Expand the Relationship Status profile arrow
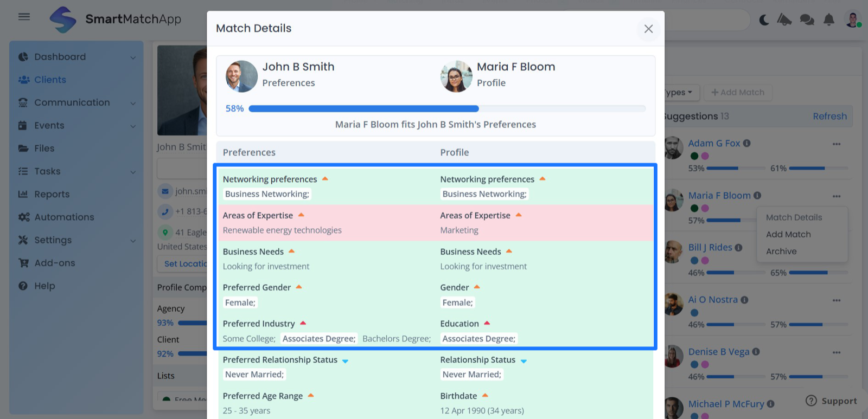Image resolution: width=868 pixels, height=419 pixels. 524,360
